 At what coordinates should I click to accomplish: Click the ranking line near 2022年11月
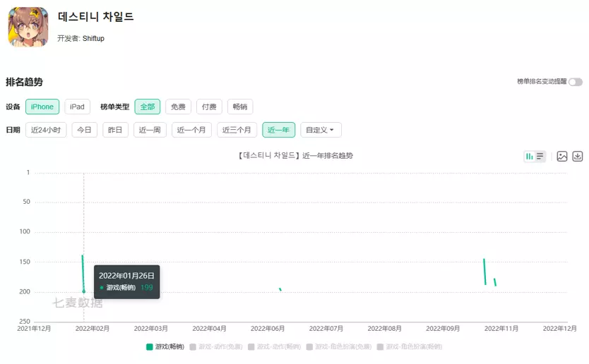(484, 272)
